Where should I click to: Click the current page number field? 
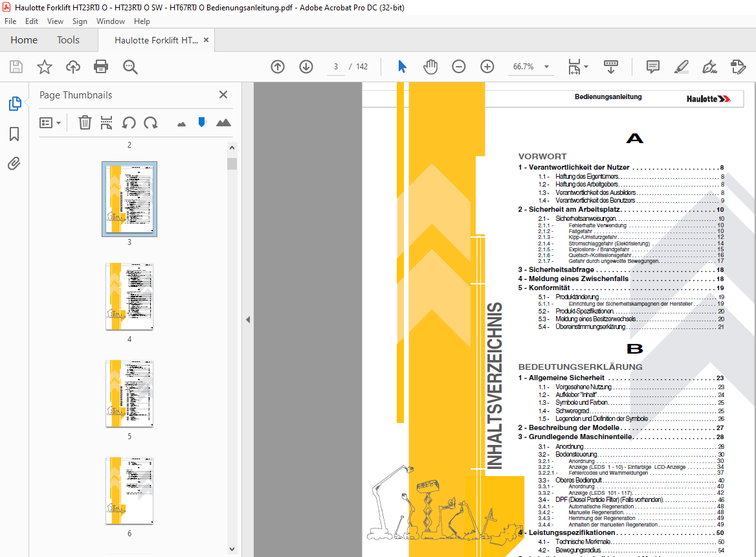[x=335, y=67]
